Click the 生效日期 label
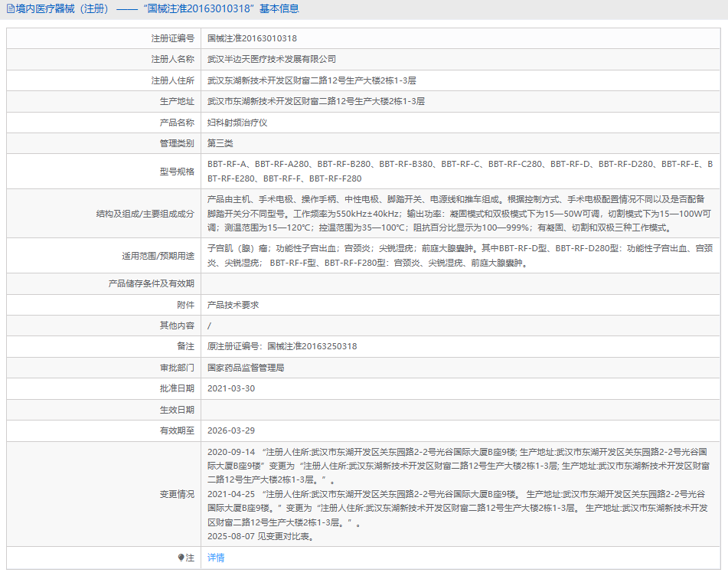Screen dimensions: 728x576 pos(177,410)
